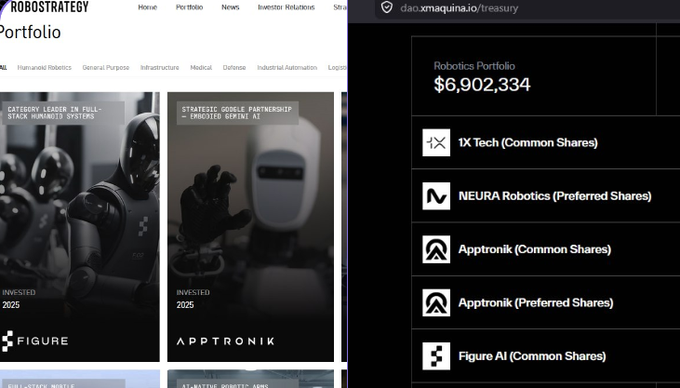Filter portfolio by Industrial Automation
Screen dimensions: 680x388
(x=287, y=68)
